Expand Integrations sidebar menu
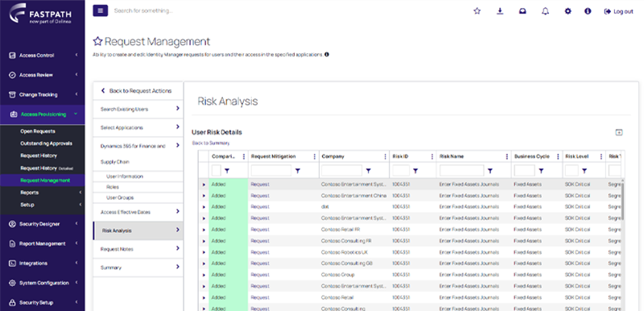644x311 pixels. 43,263
